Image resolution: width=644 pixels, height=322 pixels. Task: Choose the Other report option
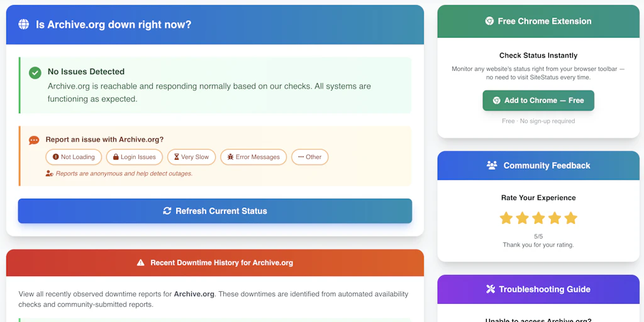click(309, 157)
